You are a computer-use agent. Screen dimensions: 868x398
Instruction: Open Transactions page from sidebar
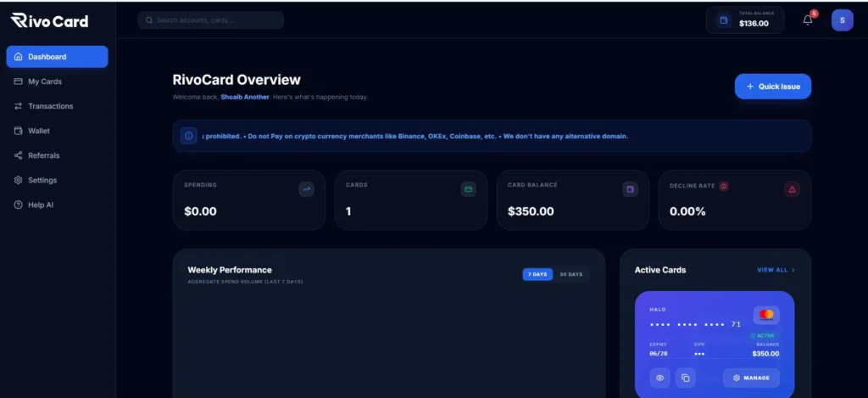coord(57,106)
